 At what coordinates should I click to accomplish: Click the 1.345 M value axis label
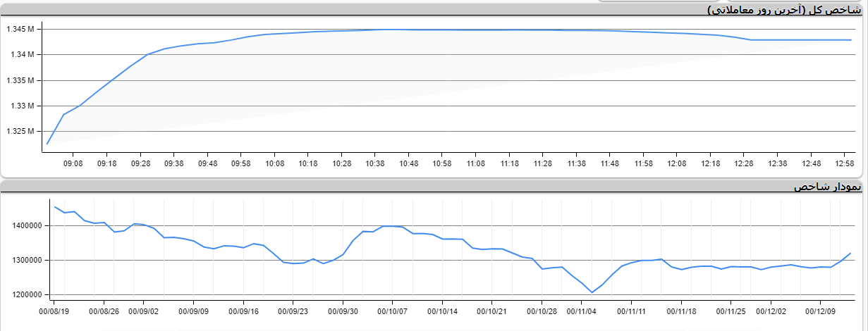coord(20,30)
